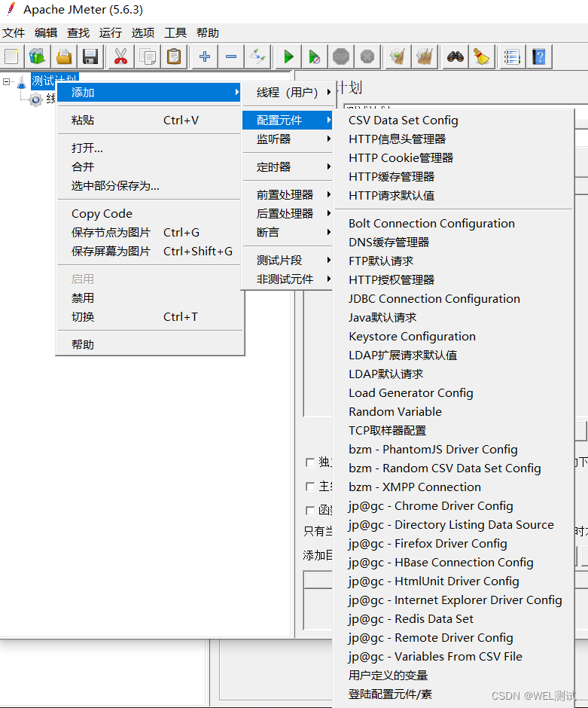Open the 帮助 menu in menu bar
This screenshot has height=708, width=588.
pos(208,33)
